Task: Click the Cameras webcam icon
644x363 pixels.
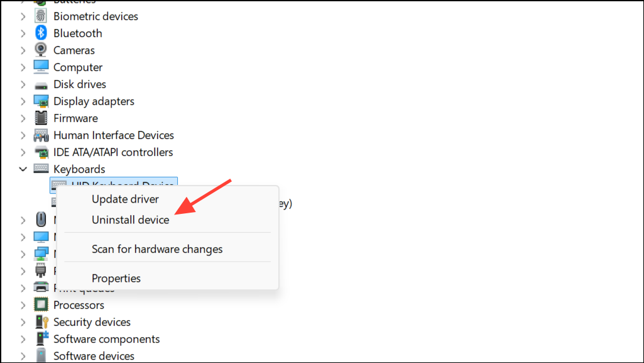Action: click(x=41, y=50)
